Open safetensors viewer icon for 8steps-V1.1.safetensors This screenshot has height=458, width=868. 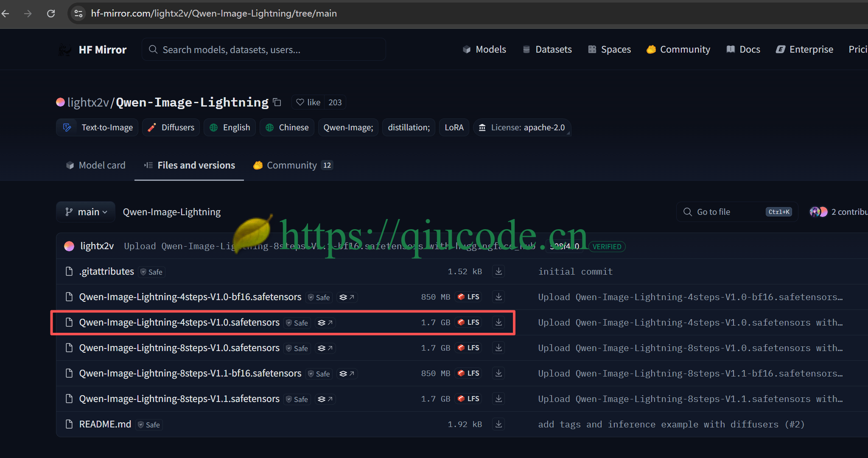pyautogui.click(x=325, y=399)
